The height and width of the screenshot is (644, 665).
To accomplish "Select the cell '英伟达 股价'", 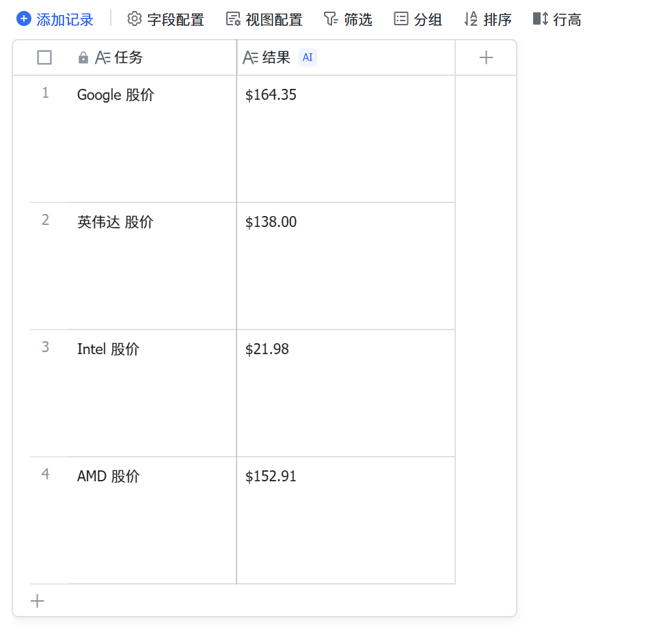I will (x=152, y=266).
